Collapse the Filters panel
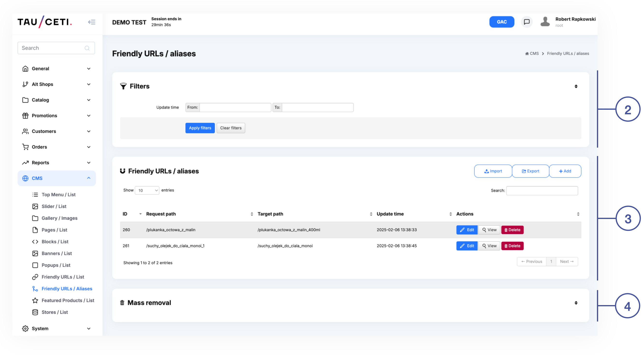 pos(576,86)
